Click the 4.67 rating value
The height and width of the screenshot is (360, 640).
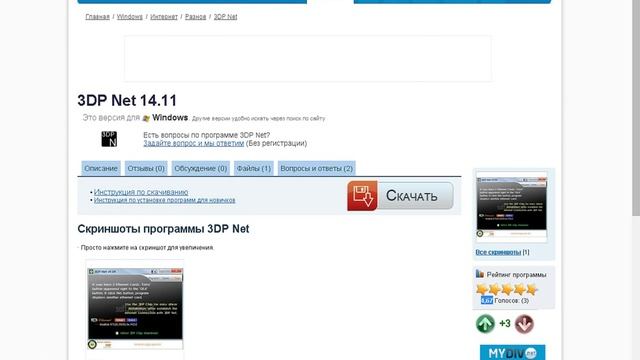(487, 300)
